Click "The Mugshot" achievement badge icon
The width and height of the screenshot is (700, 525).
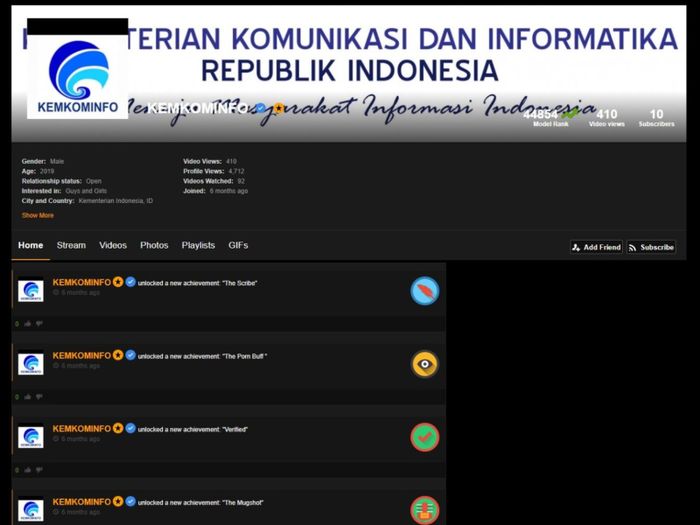[425, 509]
